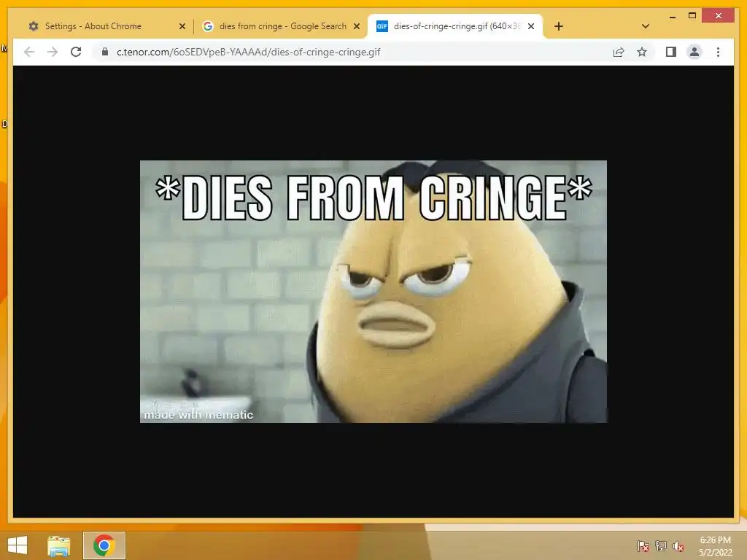This screenshot has width=747, height=560.
Task: Click the dies from cringe GIF image
Action: (373, 292)
